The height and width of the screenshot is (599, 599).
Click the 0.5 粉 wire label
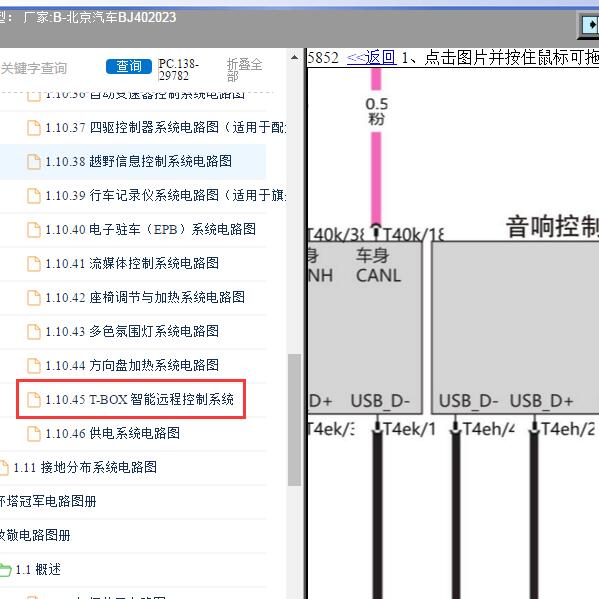376,111
